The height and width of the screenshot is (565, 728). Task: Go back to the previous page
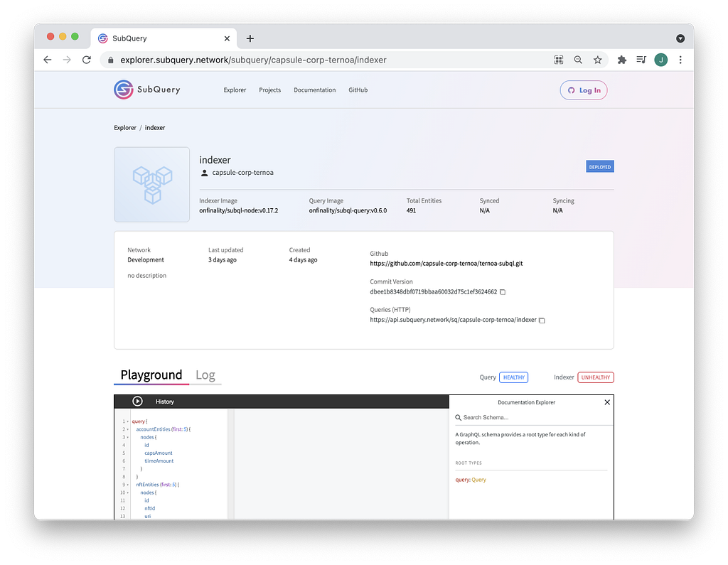[48, 60]
